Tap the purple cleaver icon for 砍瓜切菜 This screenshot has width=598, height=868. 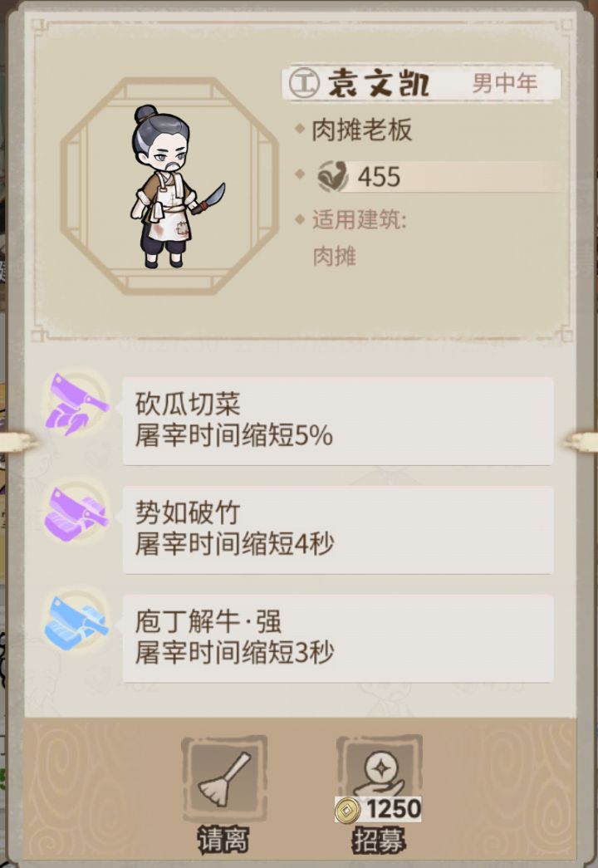coord(76,405)
